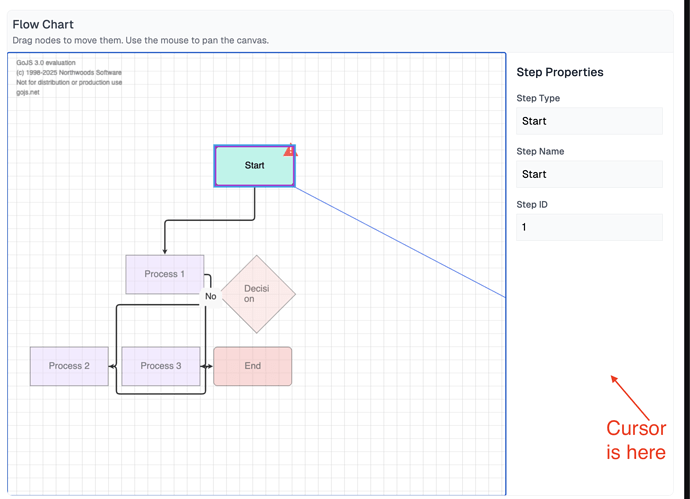Select the Start node in the flowchart
This screenshot has height=499, width=690.
click(x=254, y=166)
